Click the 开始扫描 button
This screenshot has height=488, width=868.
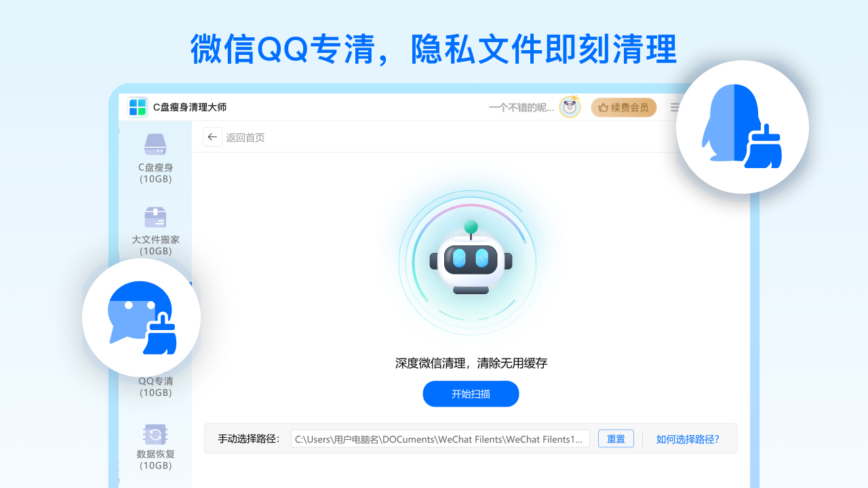click(471, 394)
